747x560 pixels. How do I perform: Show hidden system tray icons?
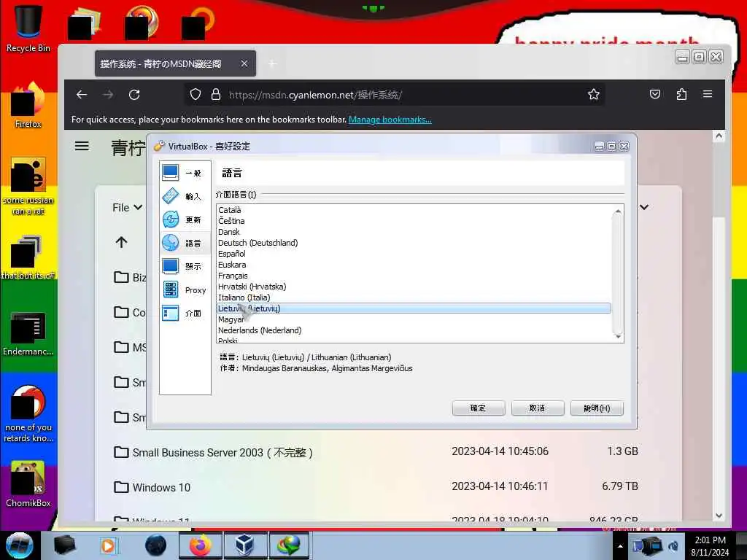tap(620, 546)
